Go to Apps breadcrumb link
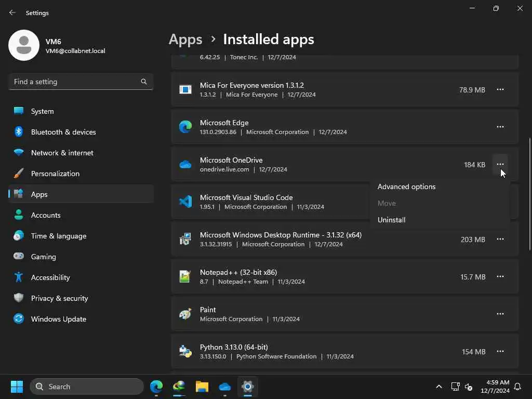The image size is (532, 399). coord(185,39)
